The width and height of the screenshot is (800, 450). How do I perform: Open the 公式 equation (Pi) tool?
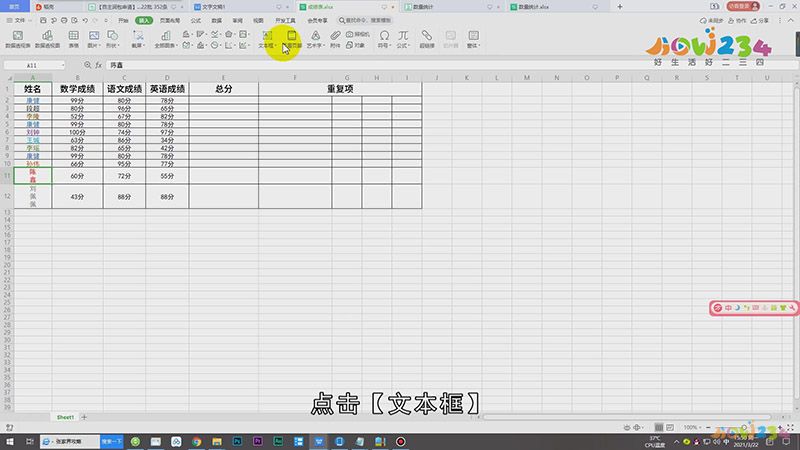[403, 39]
